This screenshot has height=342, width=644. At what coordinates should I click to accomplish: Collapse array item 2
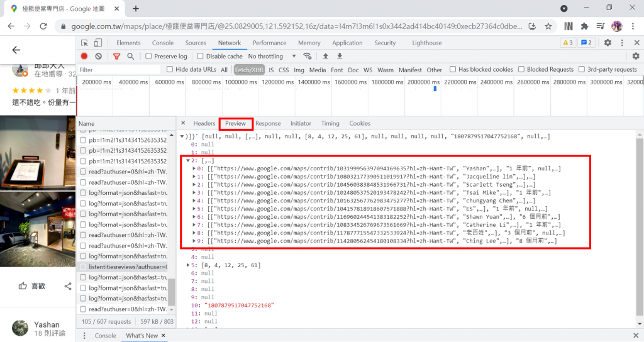point(188,160)
